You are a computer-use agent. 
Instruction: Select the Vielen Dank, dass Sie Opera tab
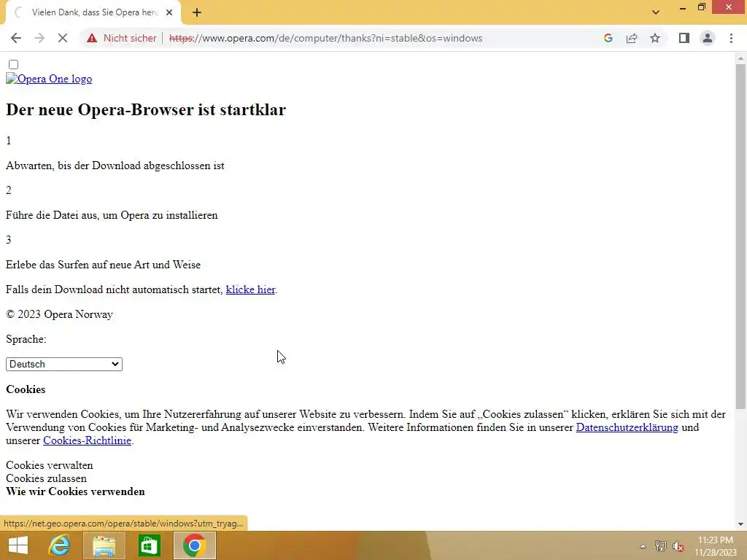click(94, 12)
